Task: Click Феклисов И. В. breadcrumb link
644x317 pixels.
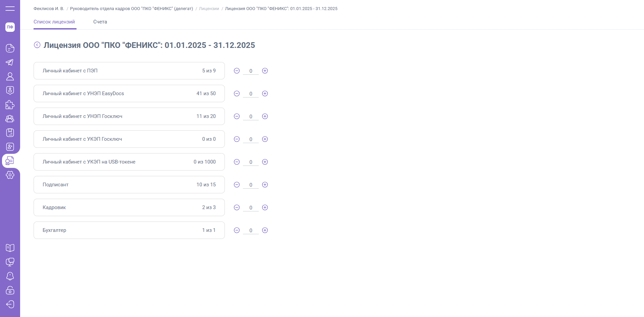Action: [x=49, y=9]
